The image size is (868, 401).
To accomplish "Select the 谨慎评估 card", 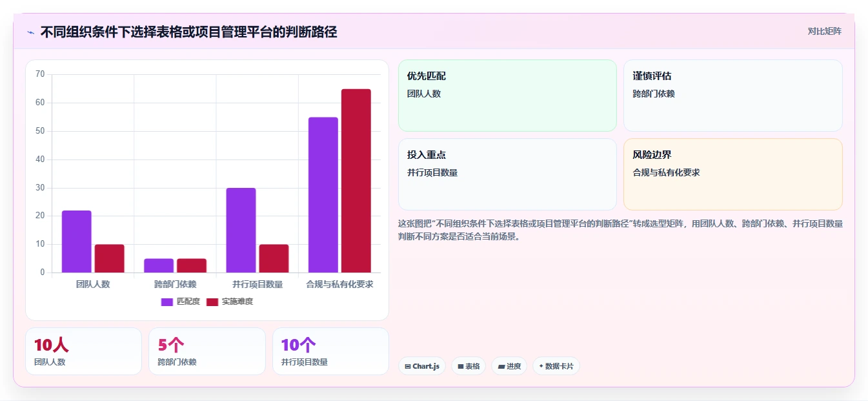I will [x=733, y=96].
